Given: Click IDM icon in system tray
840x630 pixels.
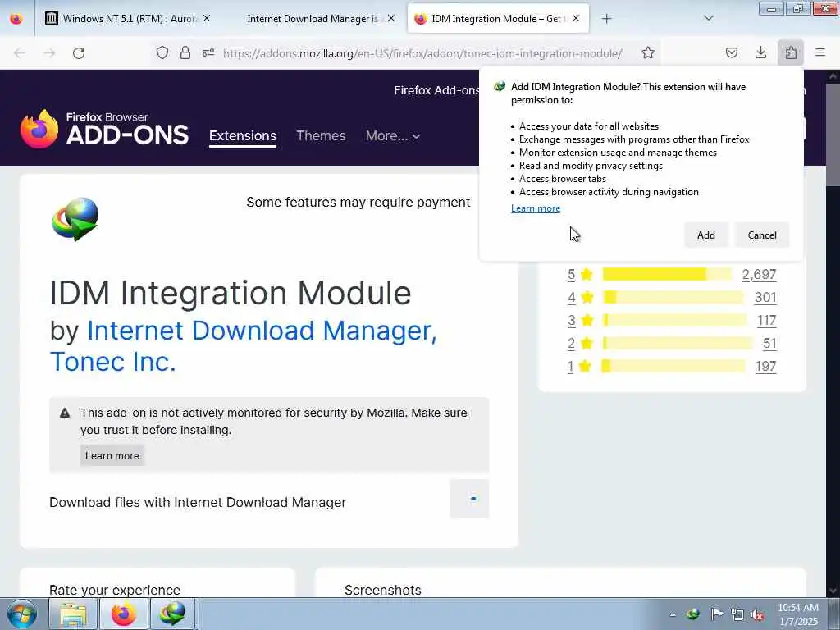Looking at the screenshot, I should (x=693, y=614).
